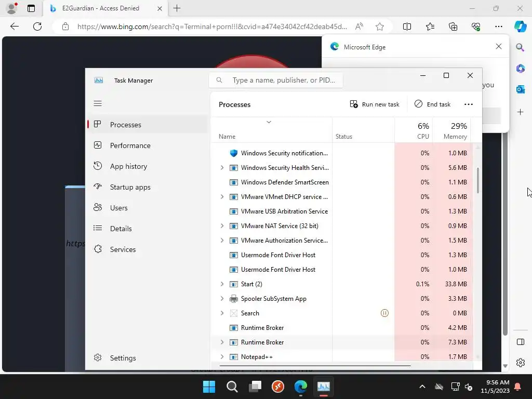Screen dimensions: 532x399
Task: Close the Microsoft Edge popup
Action: 498,46
